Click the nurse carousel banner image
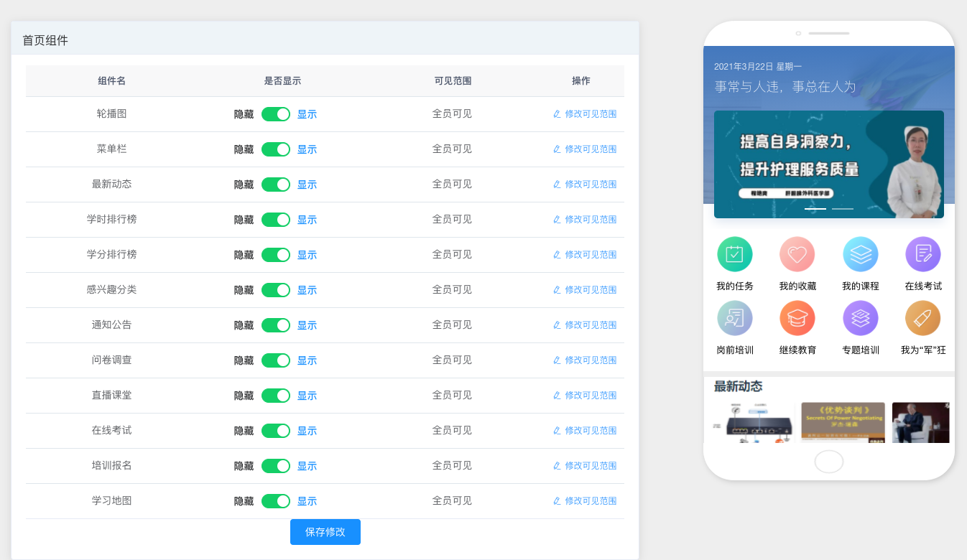 828,164
